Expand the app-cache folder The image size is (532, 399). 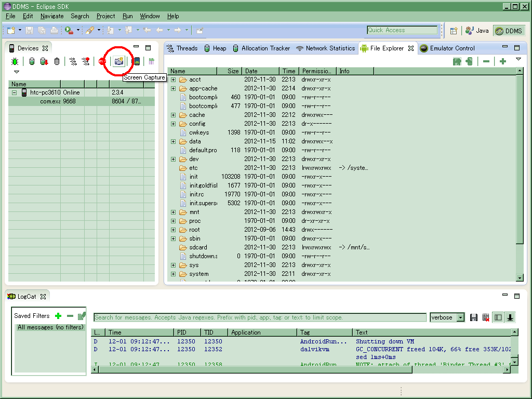click(x=174, y=88)
